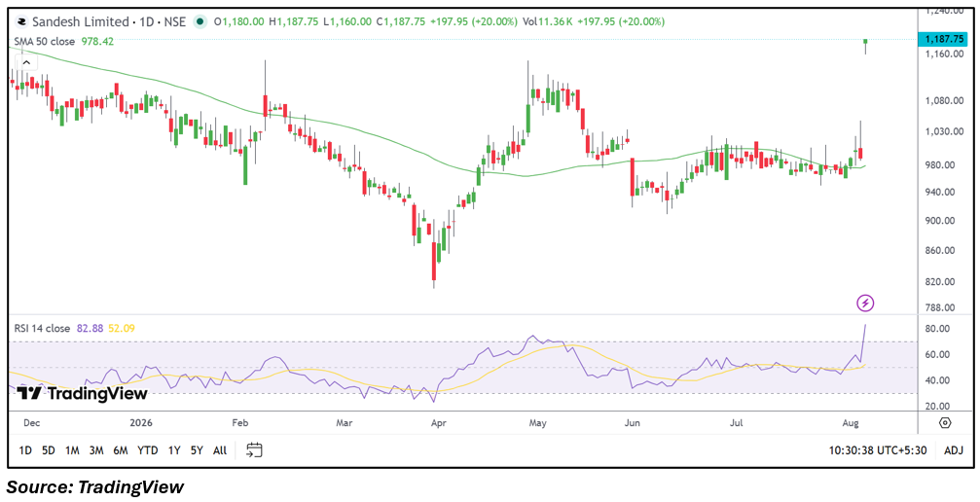Click the RSI 14 close indicator label
The image size is (980, 502).
point(44,328)
